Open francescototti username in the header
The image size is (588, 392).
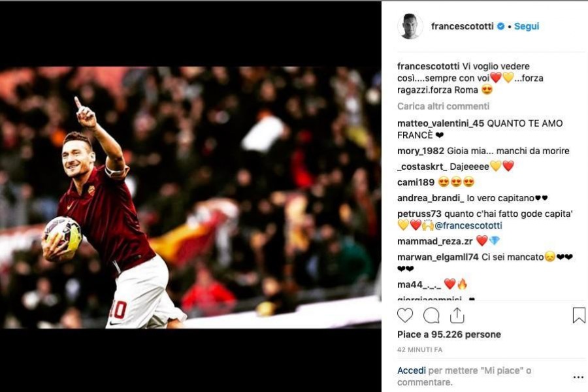point(463,26)
